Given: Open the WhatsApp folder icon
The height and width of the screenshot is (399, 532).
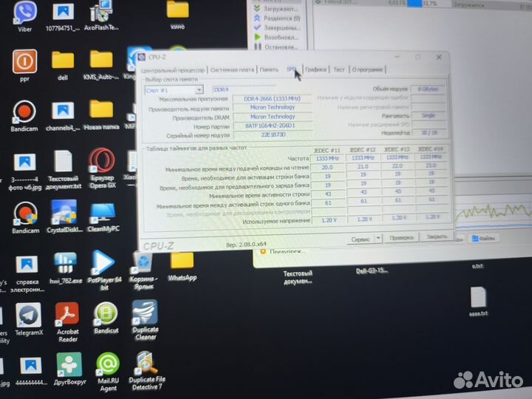Looking at the screenshot, I should [x=183, y=267].
